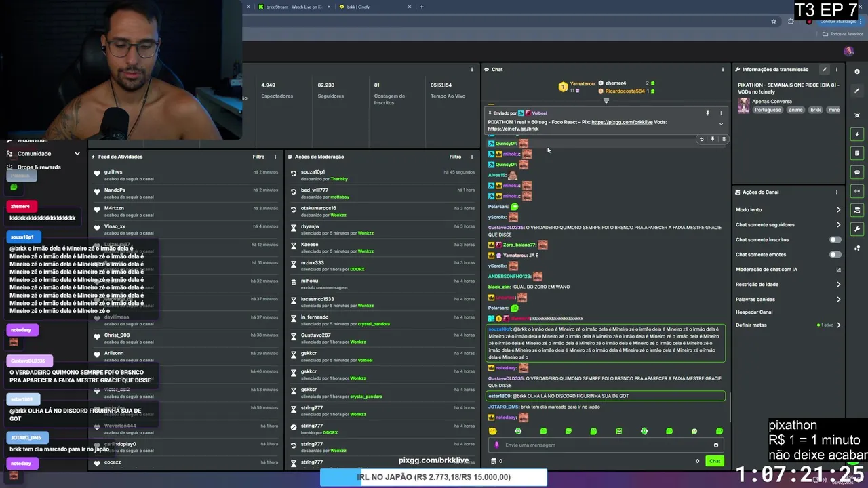The height and width of the screenshot is (488, 868).
Task: Click reply arrow on hovered chat message
Action: [x=702, y=139]
